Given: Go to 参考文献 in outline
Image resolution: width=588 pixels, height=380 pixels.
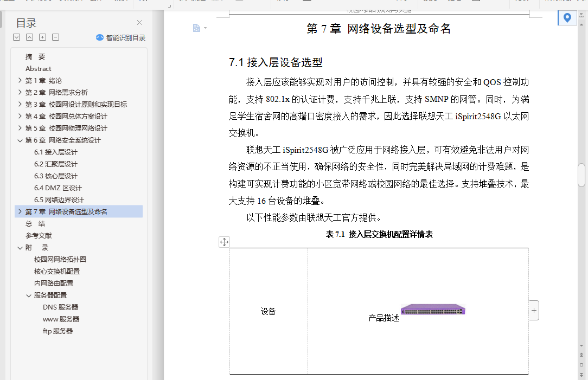Looking at the screenshot, I should point(39,236).
